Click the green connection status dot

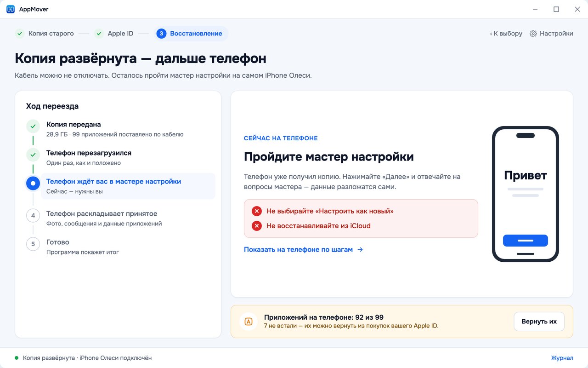pyautogui.click(x=17, y=358)
